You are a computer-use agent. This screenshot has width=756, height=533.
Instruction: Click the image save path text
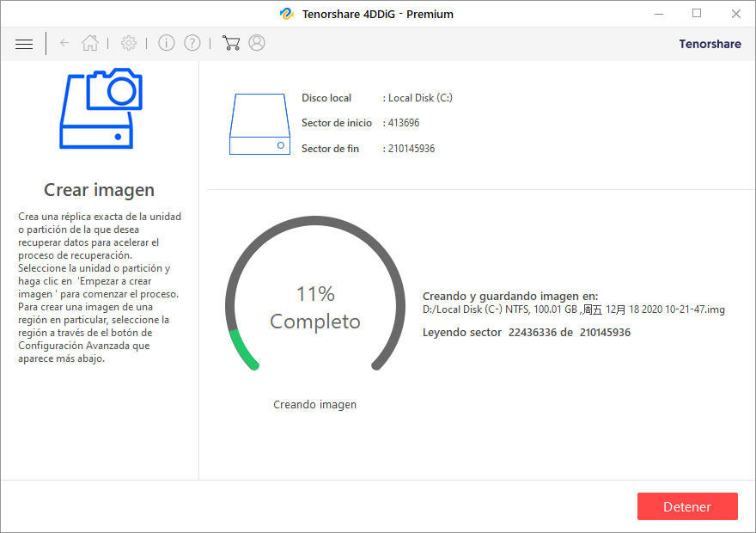(573, 309)
